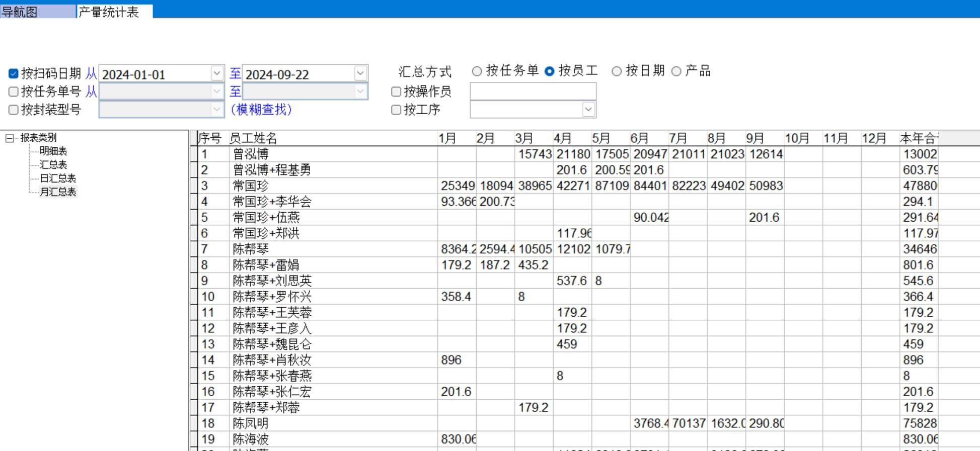Screen dimensions: 980x451
Task: Open the 明细表 report in tree
Action: [x=53, y=151]
